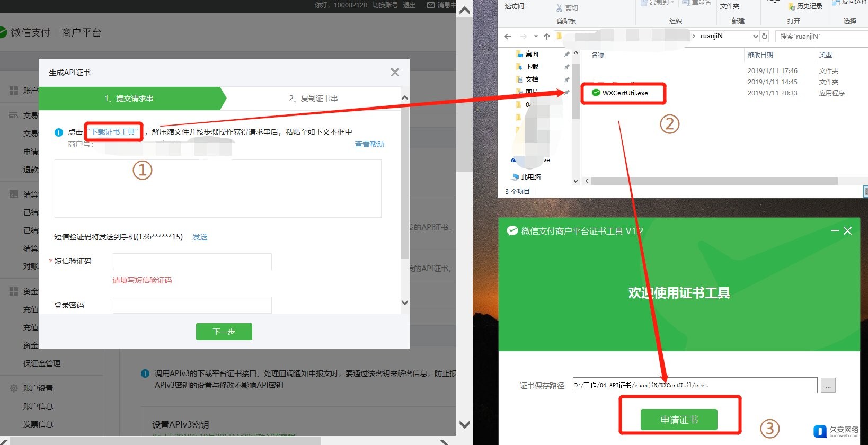Close the certificate tool window
This screenshot has height=445, width=868.
[847, 230]
